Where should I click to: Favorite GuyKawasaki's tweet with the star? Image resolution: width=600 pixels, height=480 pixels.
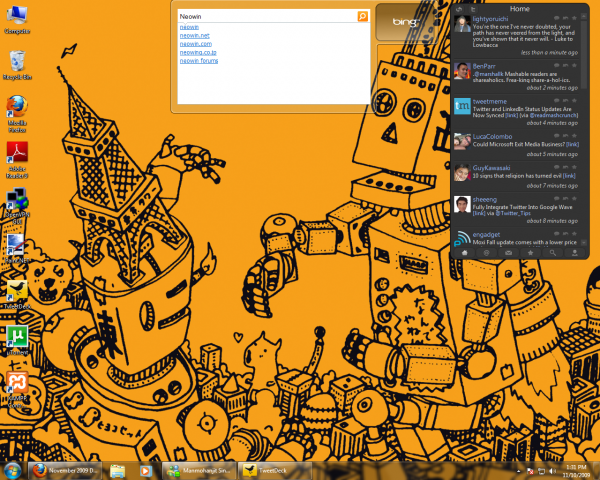pyautogui.click(x=574, y=167)
